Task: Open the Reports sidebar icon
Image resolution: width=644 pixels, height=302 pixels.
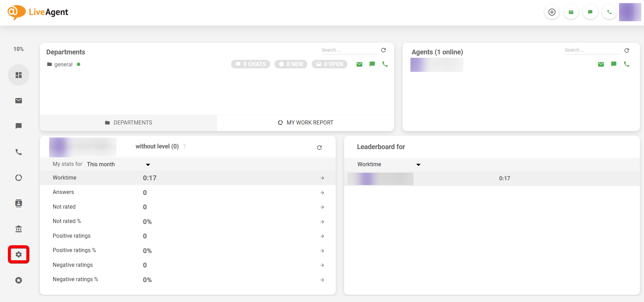Action: tap(18, 178)
